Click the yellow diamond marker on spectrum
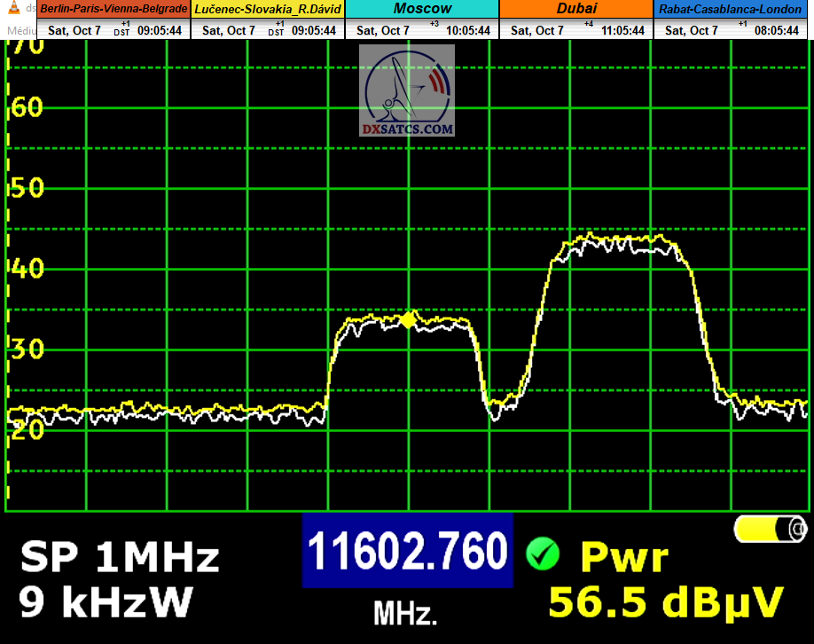This screenshot has height=644, width=814. [x=408, y=319]
